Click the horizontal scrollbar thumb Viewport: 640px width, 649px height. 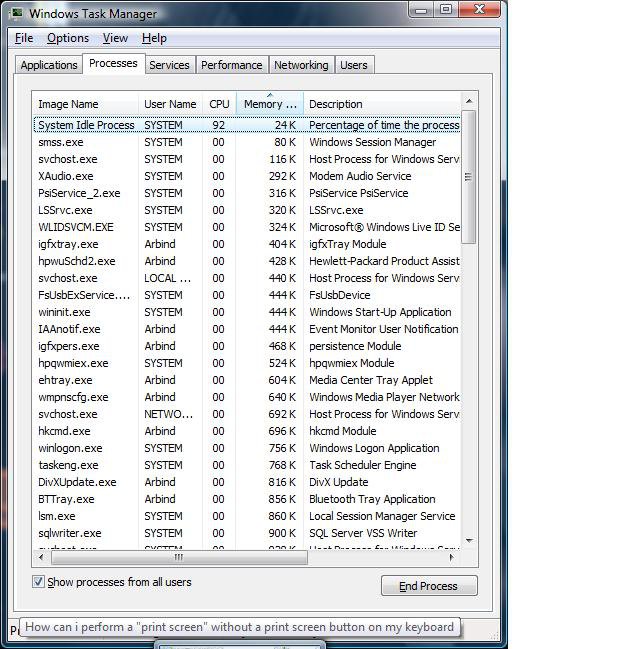pyautogui.click(x=179, y=558)
